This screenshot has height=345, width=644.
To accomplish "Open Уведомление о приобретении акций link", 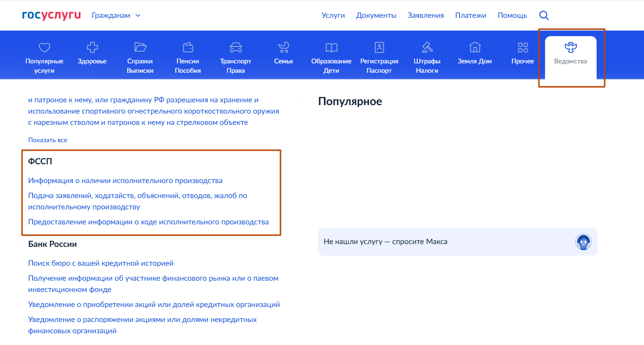I will click(x=154, y=304).
